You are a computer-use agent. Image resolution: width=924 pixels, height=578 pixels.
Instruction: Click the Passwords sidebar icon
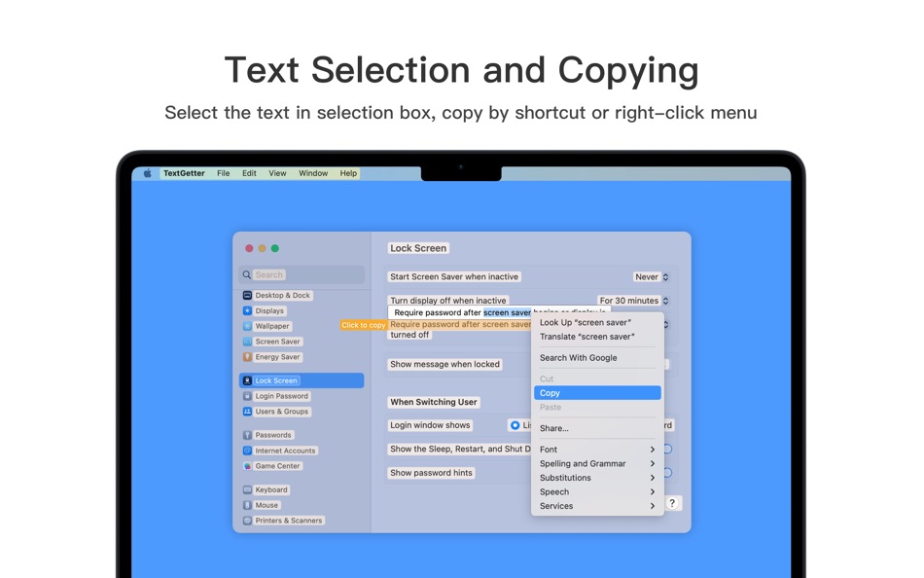tap(247, 435)
